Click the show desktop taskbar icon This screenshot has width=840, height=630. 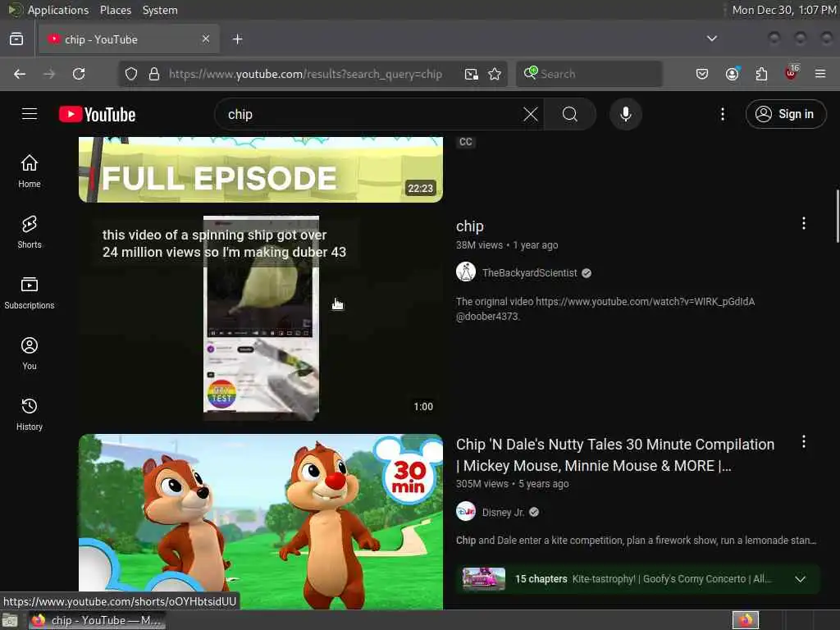[10, 621]
